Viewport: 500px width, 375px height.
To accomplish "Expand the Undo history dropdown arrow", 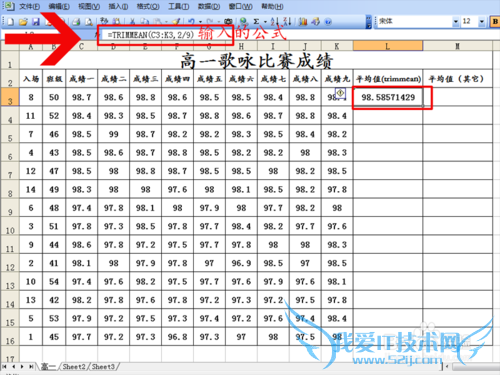I will pyautogui.click(x=200, y=22).
